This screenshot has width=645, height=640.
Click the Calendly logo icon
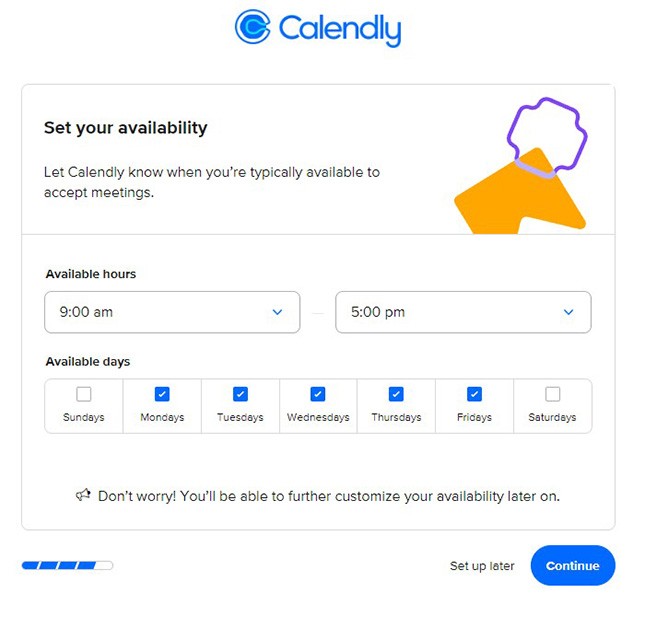pyautogui.click(x=252, y=27)
